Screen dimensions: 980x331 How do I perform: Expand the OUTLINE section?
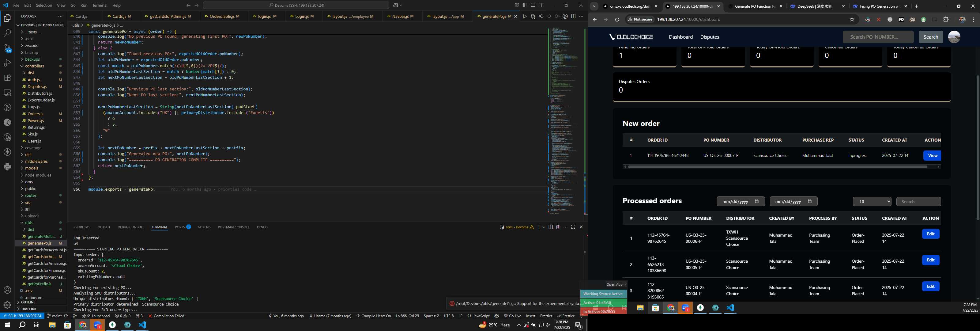[28, 302]
